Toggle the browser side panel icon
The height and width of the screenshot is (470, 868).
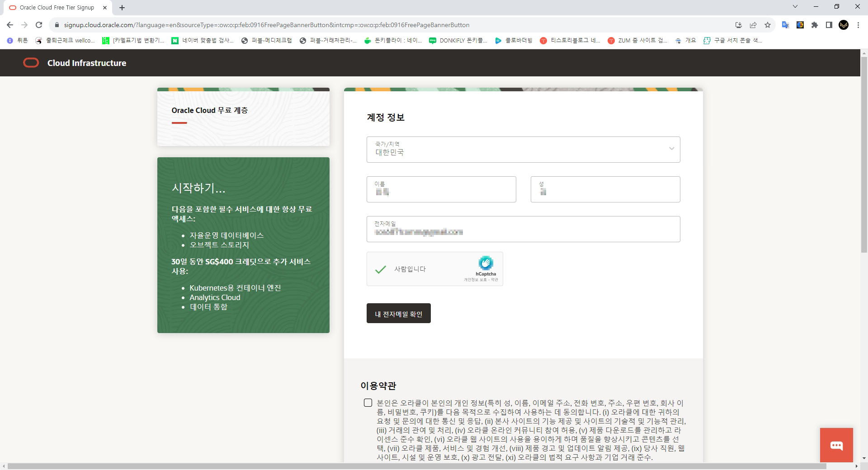point(829,25)
